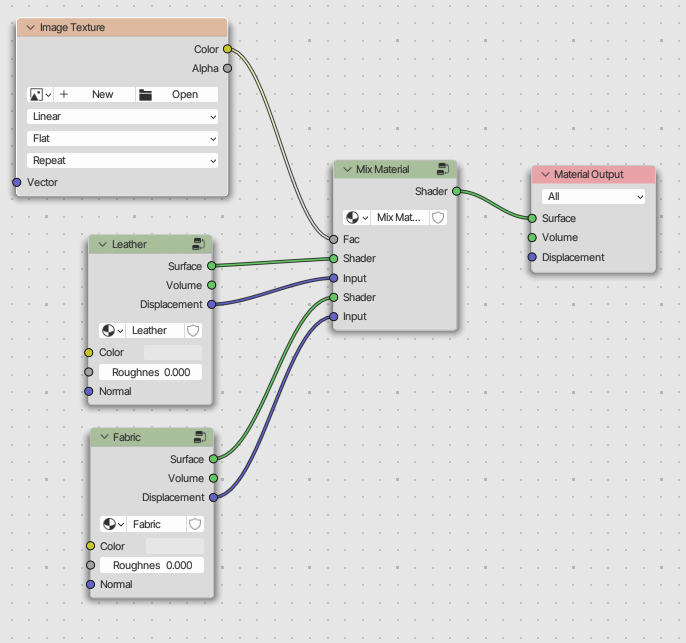This screenshot has width=686, height=643.
Task: Click the Leather Roughness value slider
Action: (150, 372)
